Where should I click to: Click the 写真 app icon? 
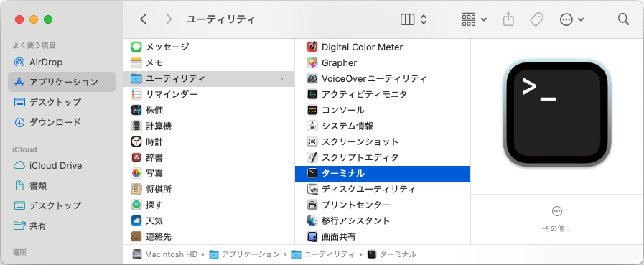136,173
